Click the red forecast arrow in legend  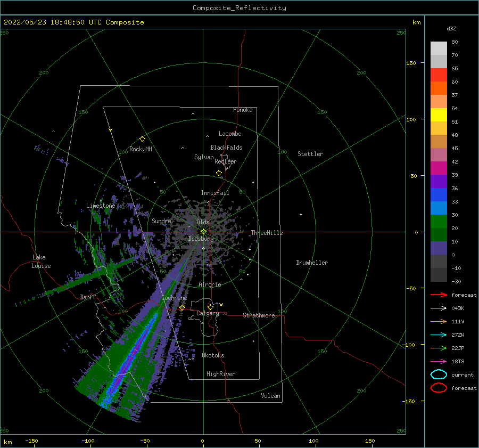coord(439,295)
